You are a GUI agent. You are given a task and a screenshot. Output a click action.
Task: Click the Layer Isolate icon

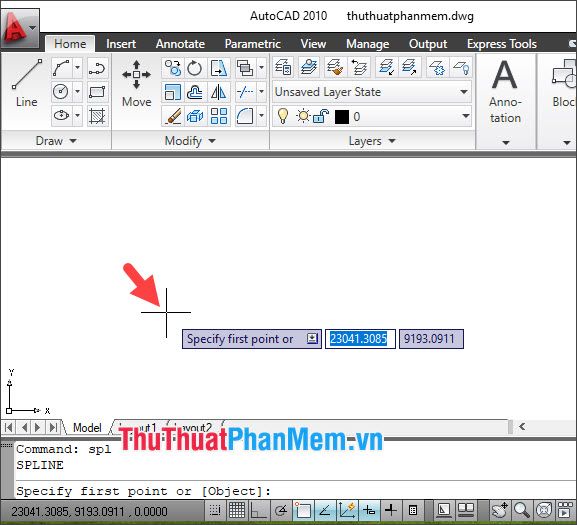(x=386, y=67)
